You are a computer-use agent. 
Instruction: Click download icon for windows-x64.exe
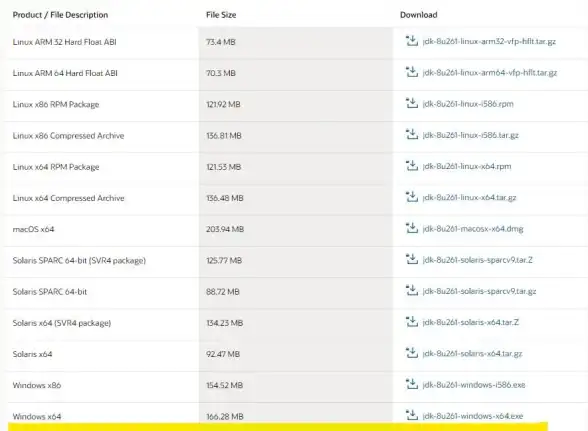412,415
